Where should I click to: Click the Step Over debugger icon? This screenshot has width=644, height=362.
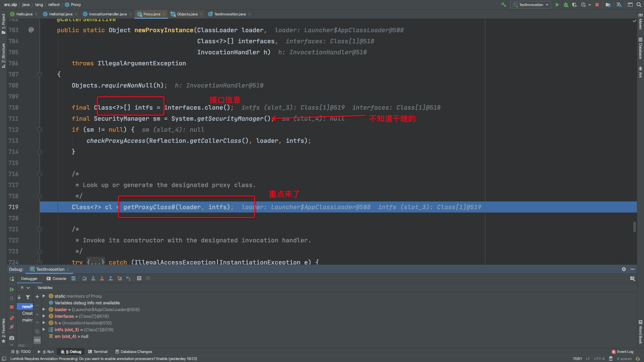[x=84, y=279]
